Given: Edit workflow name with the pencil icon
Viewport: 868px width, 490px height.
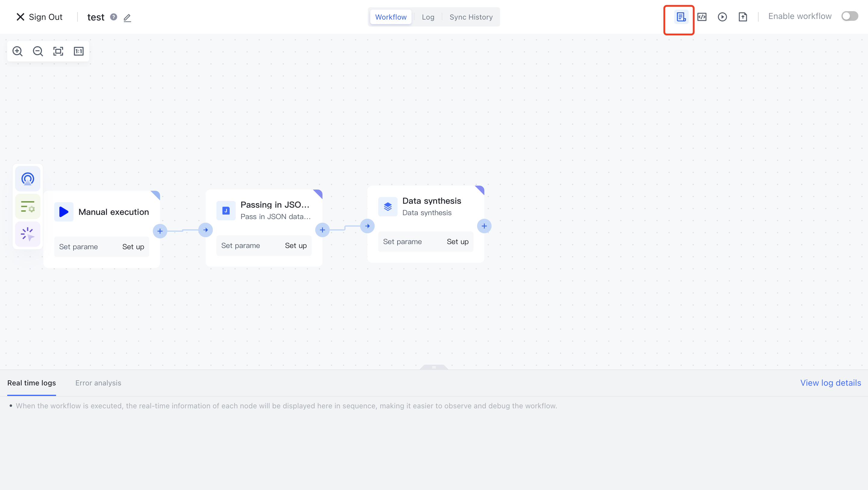Looking at the screenshot, I should coord(127,17).
